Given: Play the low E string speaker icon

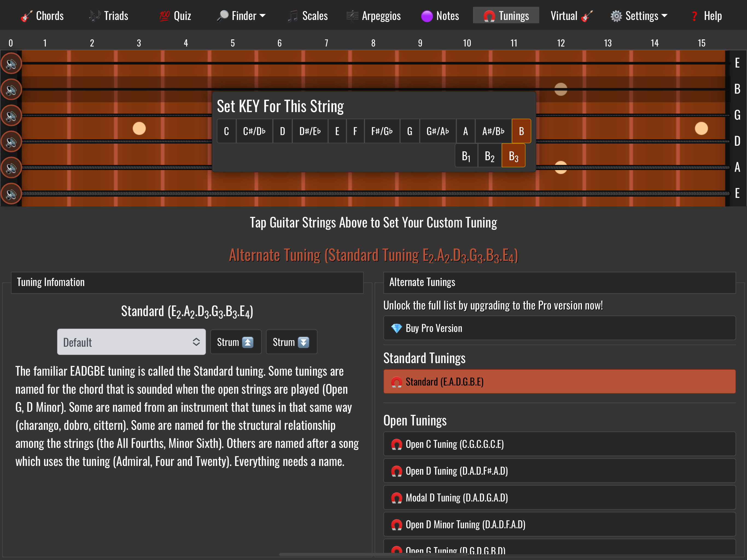Looking at the screenshot, I should [x=11, y=194].
